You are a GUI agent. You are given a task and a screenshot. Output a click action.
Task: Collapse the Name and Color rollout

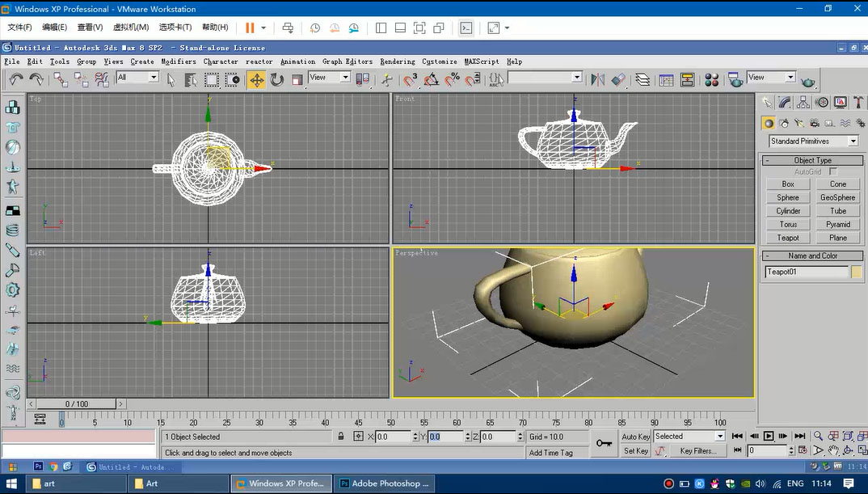pyautogui.click(x=813, y=255)
